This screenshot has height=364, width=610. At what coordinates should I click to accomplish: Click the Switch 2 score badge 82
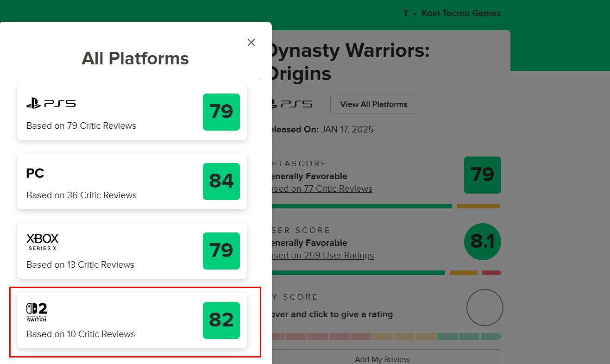coord(221,320)
